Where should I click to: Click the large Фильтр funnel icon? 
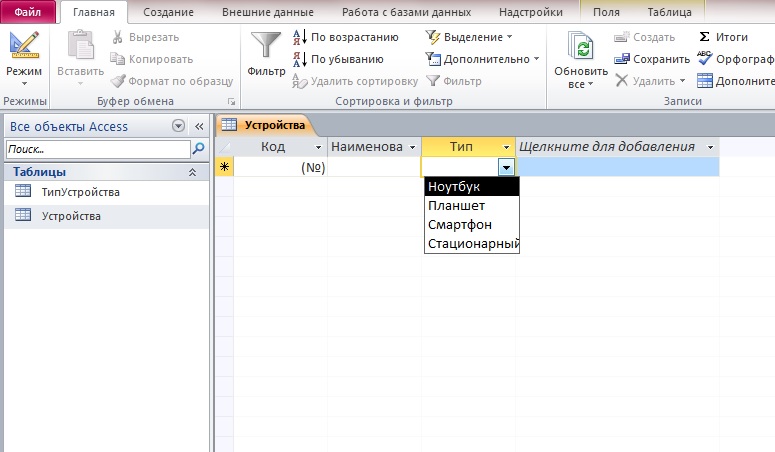(x=266, y=46)
